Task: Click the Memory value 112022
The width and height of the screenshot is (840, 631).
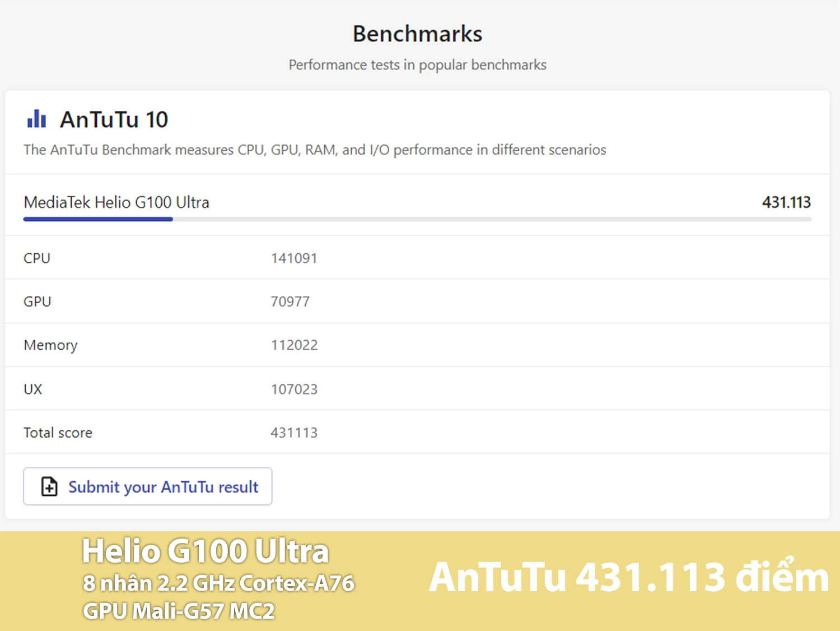Action: pos(294,345)
